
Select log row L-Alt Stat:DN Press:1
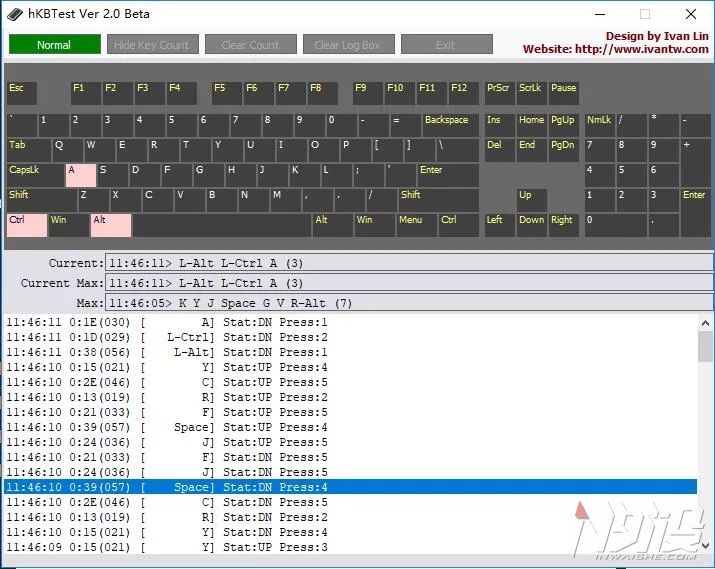click(350, 352)
